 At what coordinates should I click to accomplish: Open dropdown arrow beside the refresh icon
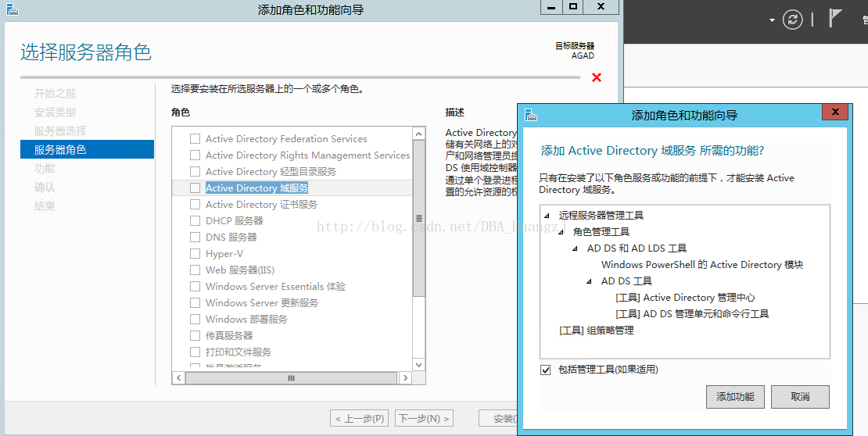coord(773,20)
